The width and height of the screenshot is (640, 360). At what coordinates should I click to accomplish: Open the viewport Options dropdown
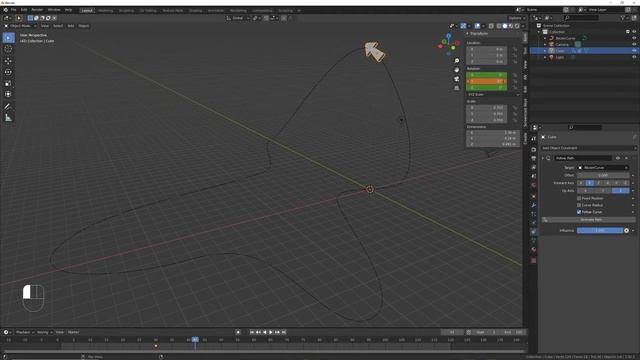tap(516, 18)
